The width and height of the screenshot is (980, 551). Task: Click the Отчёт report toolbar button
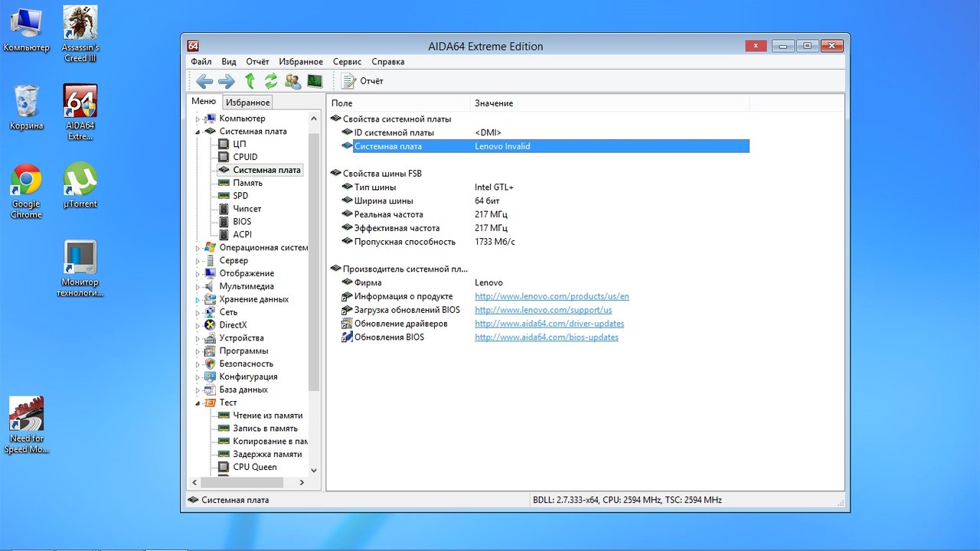[x=363, y=81]
